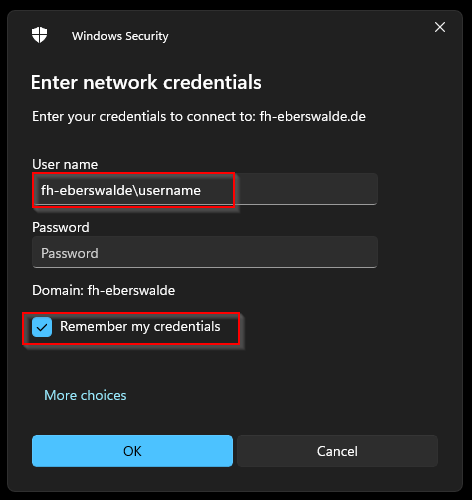The height and width of the screenshot is (500, 472).
Task: Click the Enter network credentials heading
Action: (x=146, y=82)
